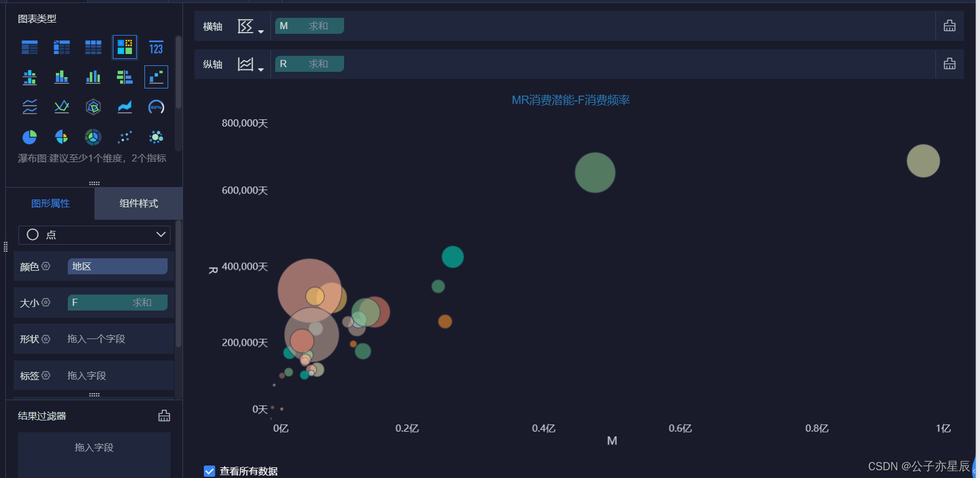
Task: Select the partitioned column chart type
Action: pyautogui.click(x=30, y=77)
